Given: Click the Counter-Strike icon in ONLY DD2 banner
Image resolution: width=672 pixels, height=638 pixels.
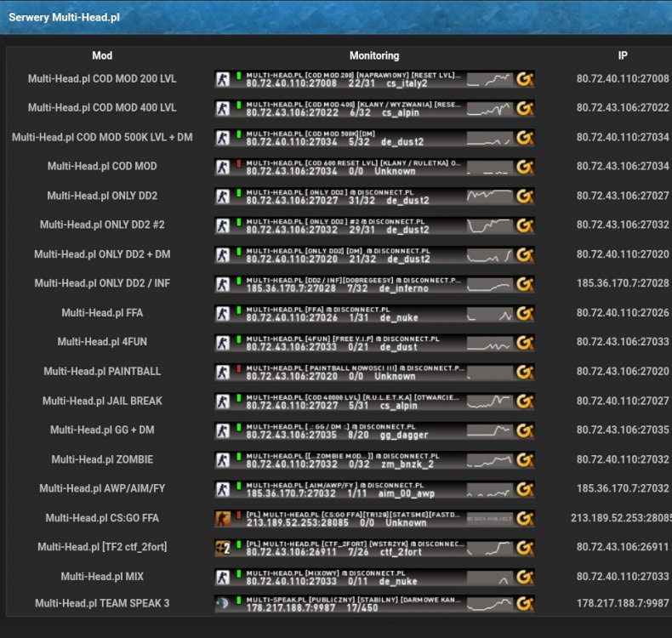Looking at the screenshot, I should (x=223, y=197).
